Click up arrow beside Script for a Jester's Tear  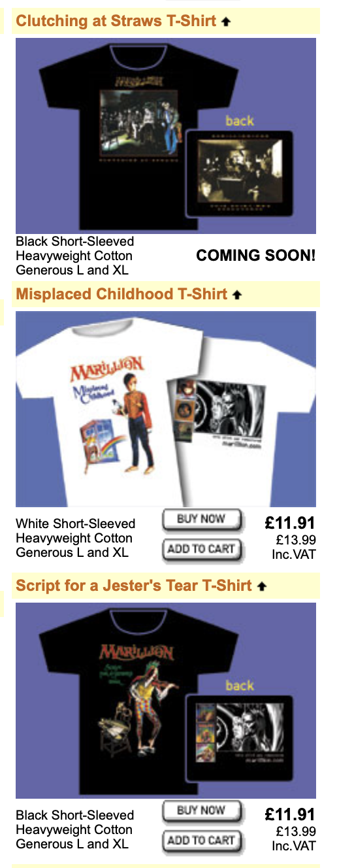262,586
